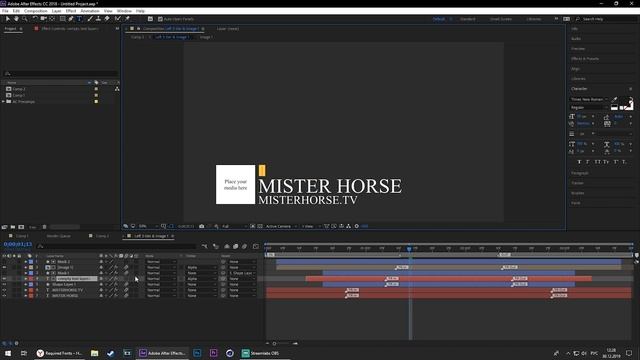Select the Eraser tool
The width and height of the screenshot is (640, 360).
pyautogui.click(x=107, y=19)
